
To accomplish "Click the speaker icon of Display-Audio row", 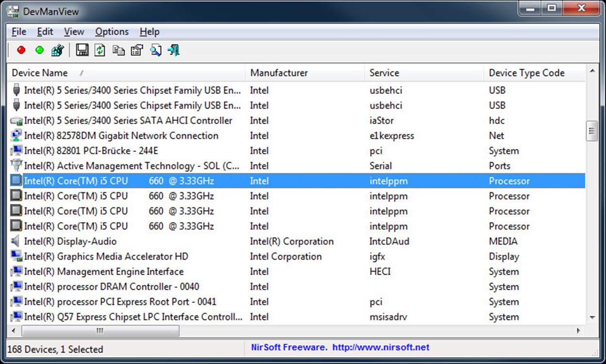I will click(x=16, y=241).
